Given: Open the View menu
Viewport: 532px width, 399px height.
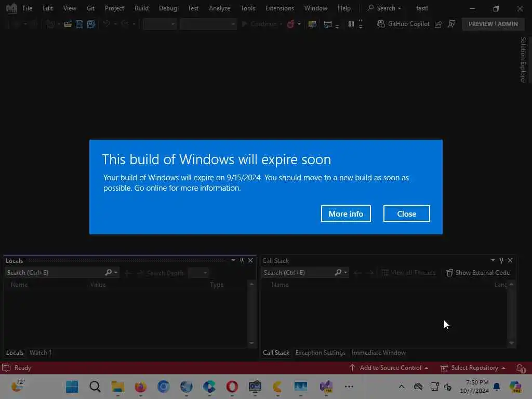Looking at the screenshot, I should coord(70,8).
